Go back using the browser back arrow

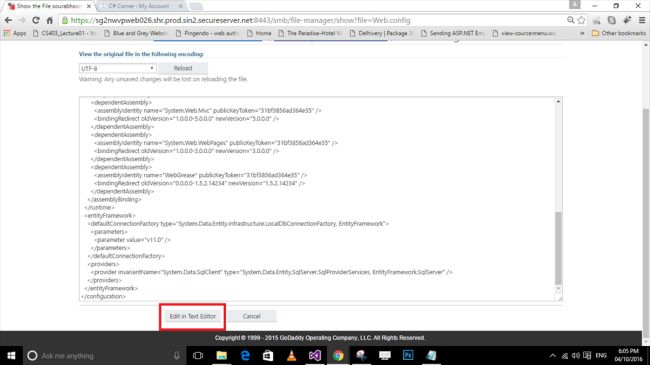(x=8, y=20)
